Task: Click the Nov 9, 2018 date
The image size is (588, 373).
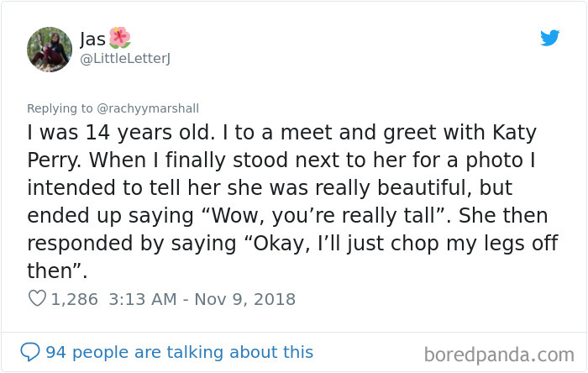Action: [x=245, y=299]
